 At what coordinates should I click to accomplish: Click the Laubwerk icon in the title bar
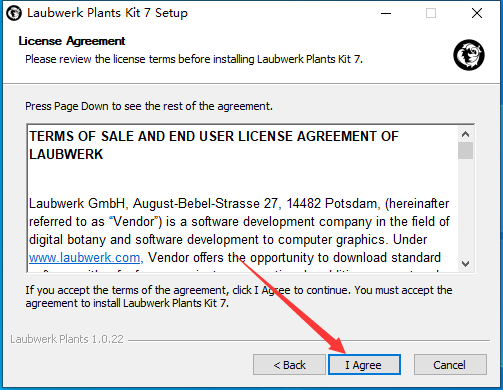click(x=14, y=13)
